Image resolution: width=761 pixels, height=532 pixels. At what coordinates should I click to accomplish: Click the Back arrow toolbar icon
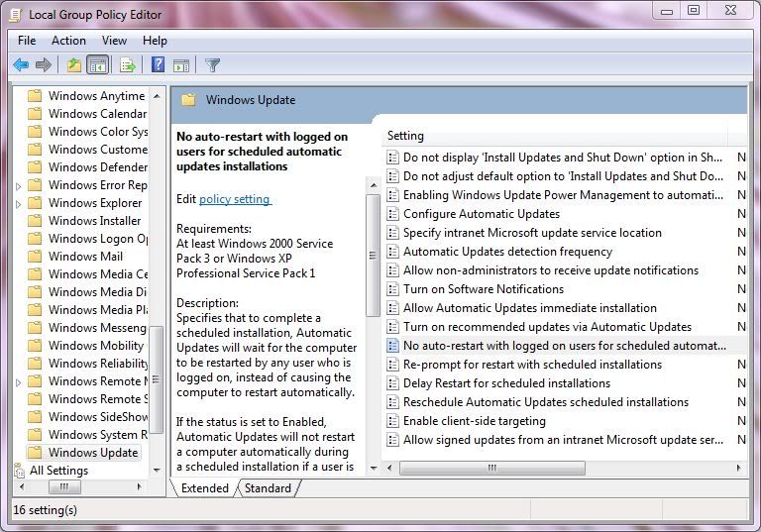tap(21, 65)
